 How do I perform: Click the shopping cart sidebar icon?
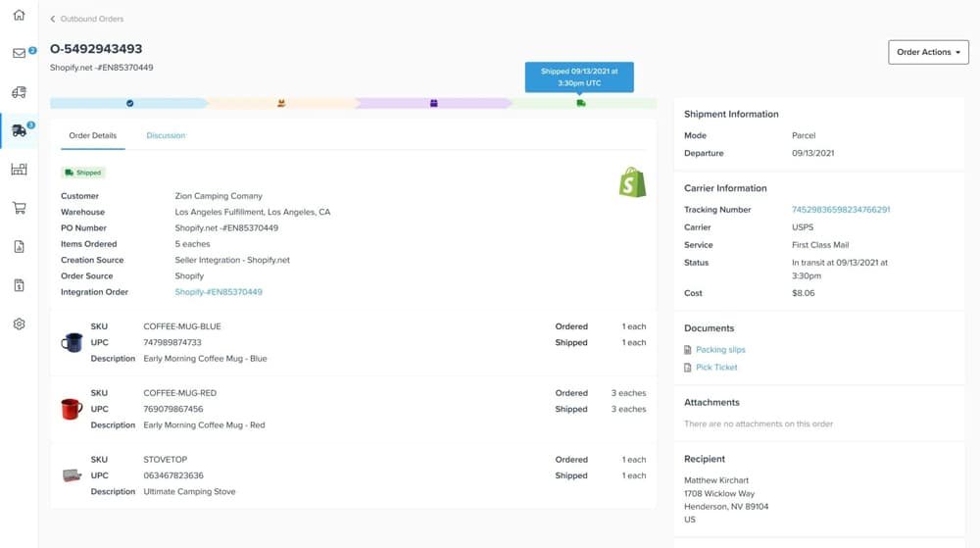(19, 208)
